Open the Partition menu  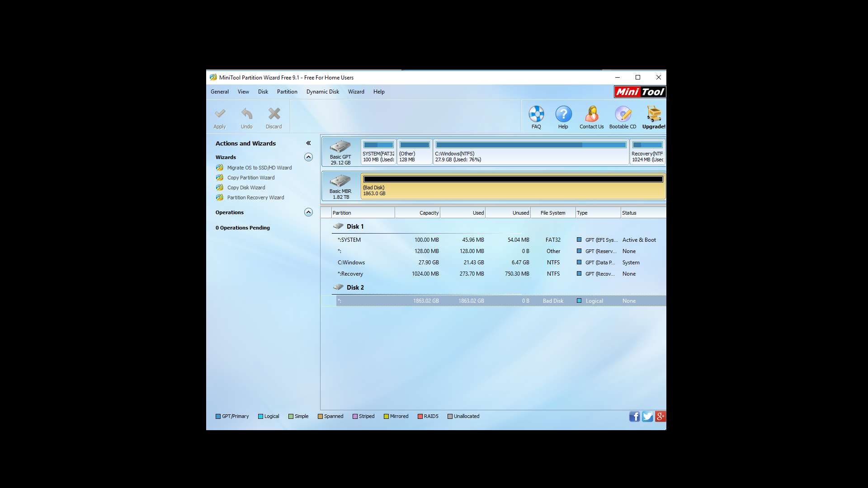pos(287,92)
